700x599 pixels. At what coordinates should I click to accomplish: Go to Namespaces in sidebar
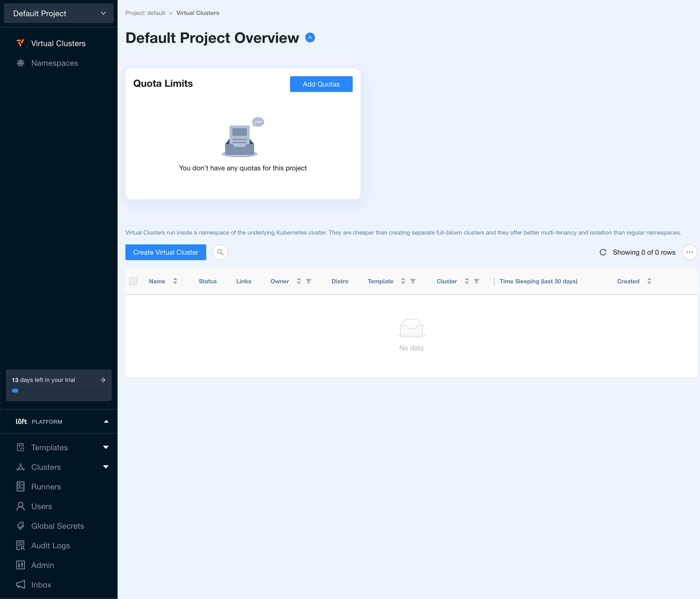tap(54, 63)
